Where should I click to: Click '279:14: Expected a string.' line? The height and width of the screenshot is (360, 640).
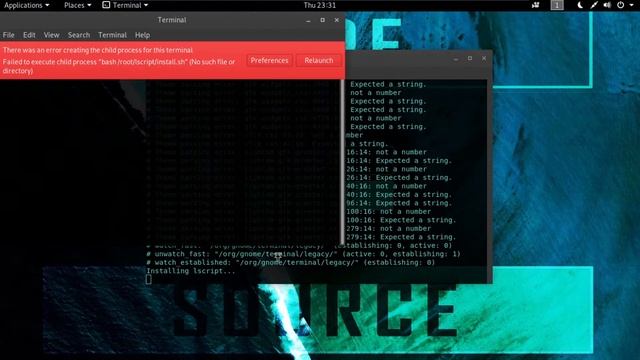401,237
